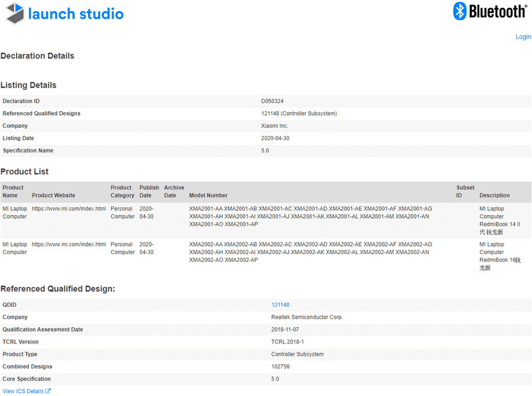
Task: Click the Product List heading
Action: point(24,171)
